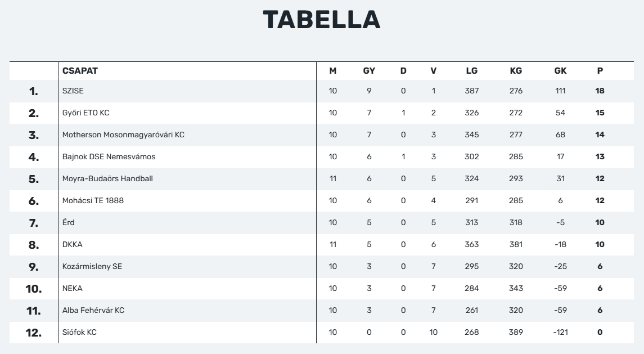Click the CSAPAT column header
Viewport: 644px width, 354px height.
point(80,71)
